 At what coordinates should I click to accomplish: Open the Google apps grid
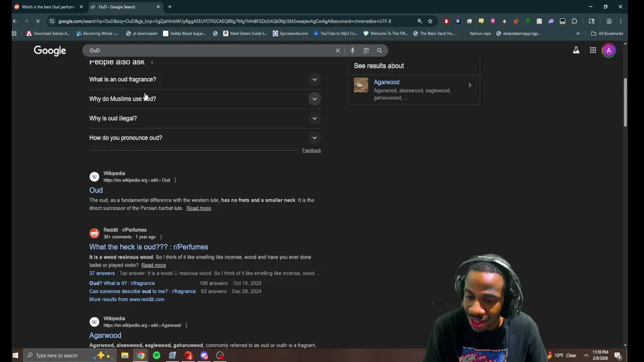coord(593,50)
